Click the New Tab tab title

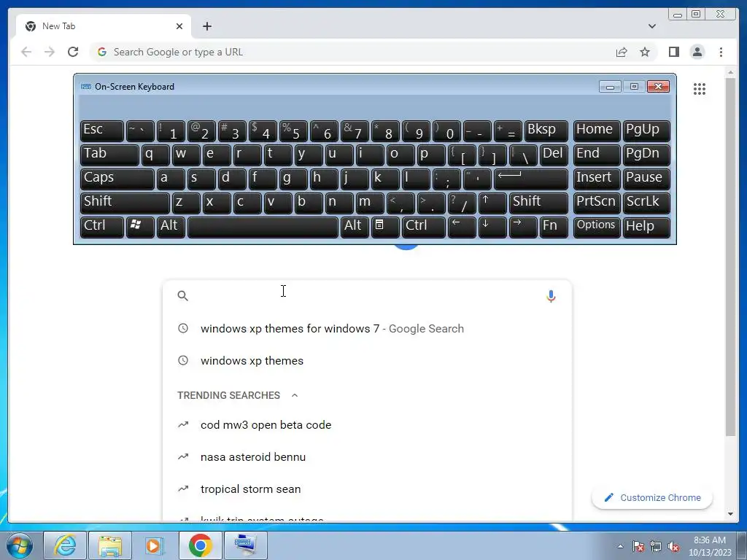[x=58, y=26]
